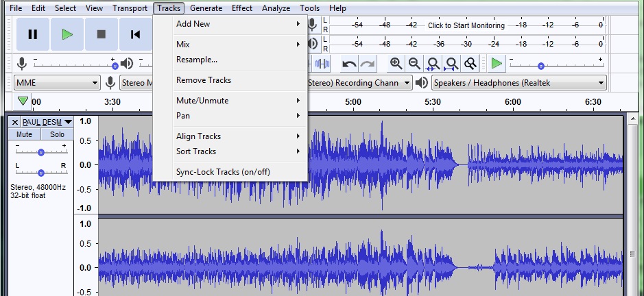Click the Pause transport button

33,34
